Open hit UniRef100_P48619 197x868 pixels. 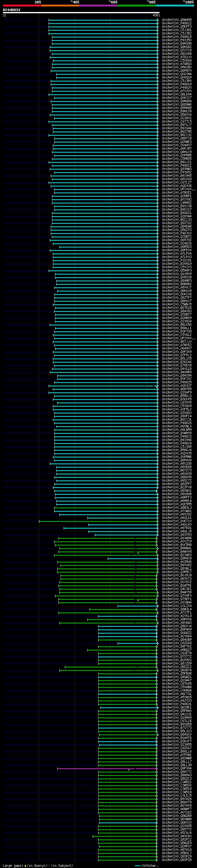pyautogui.click(x=176, y=37)
